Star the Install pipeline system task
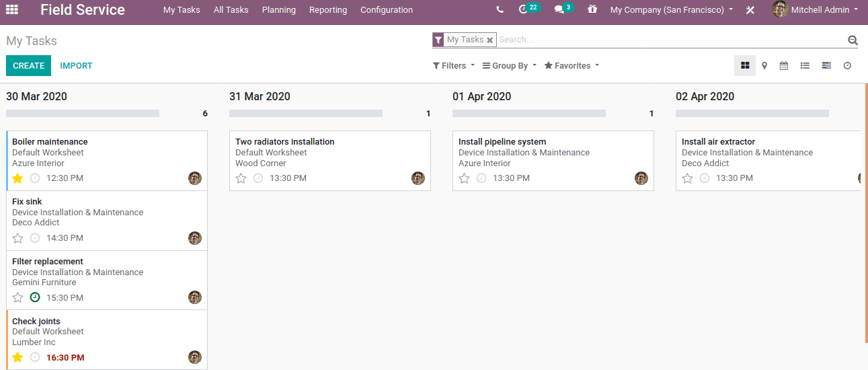 [464, 178]
